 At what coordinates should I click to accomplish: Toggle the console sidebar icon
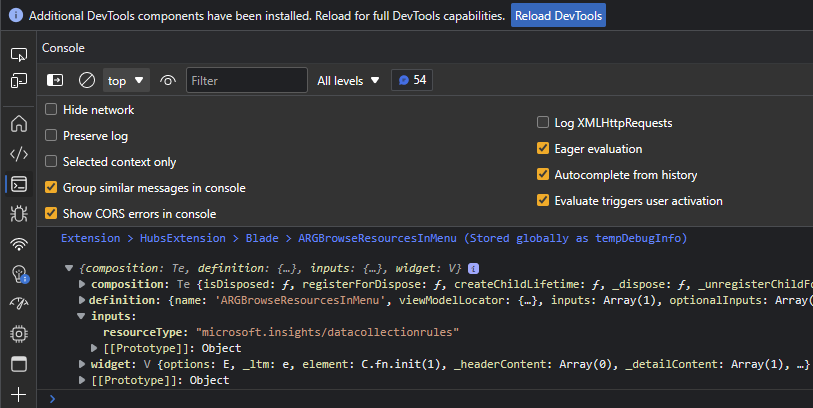tap(54, 80)
